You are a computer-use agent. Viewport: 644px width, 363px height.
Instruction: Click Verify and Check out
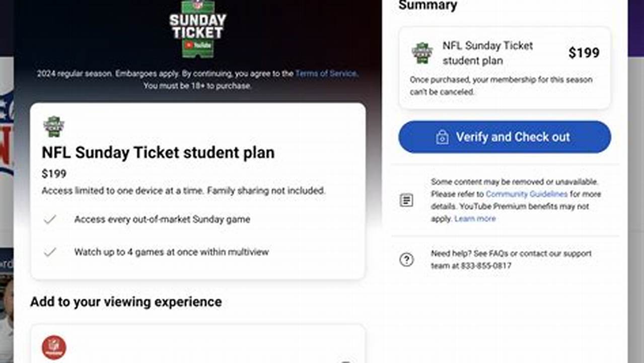504,137
